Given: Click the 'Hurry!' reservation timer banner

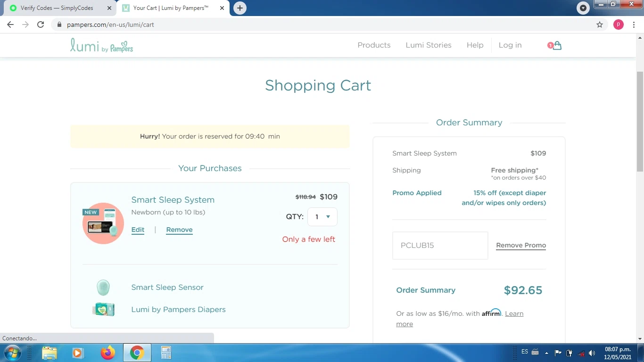Looking at the screenshot, I should pos(210,136).
